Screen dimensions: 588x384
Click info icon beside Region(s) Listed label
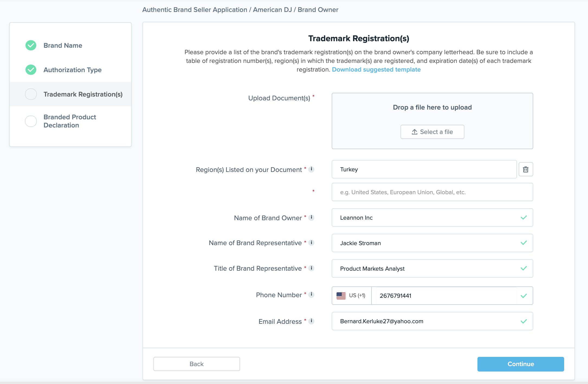point(312,169)
